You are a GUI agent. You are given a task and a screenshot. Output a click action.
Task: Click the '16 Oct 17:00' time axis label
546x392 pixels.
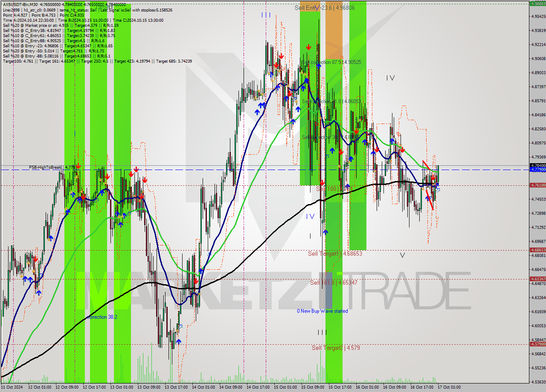pyautogui.click(x=421, y=387)
